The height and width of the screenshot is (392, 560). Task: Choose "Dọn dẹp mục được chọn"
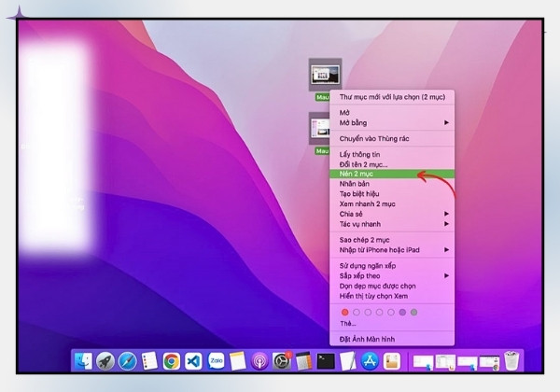pyautogui.click(x=392, y=286)
